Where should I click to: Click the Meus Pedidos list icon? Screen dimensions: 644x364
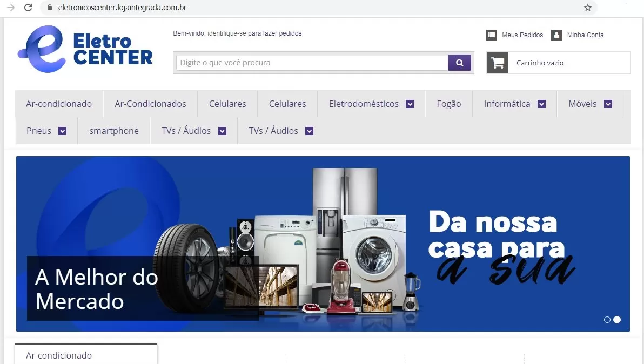click(492, 35)
